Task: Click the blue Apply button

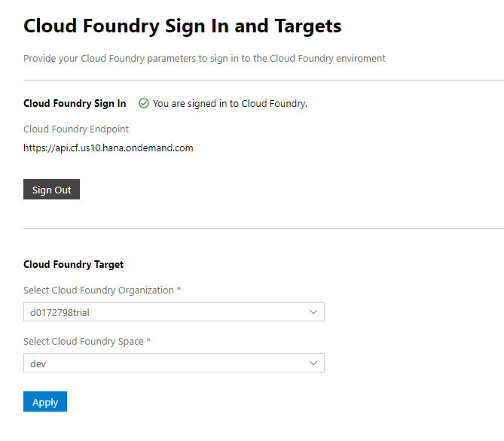Action: click(45, 402)
